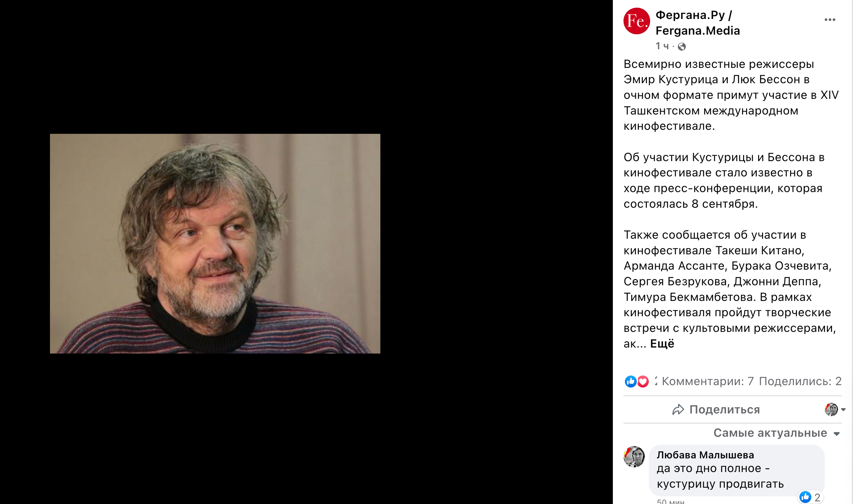Click the Fergana.Media red Fe. page logo

click(x=636, y=21)
